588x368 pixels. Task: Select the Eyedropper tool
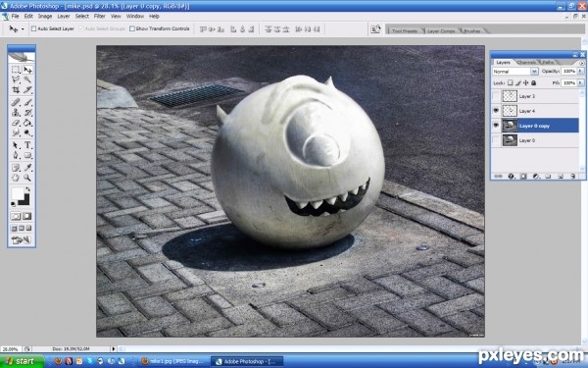[x=27, y=168]
